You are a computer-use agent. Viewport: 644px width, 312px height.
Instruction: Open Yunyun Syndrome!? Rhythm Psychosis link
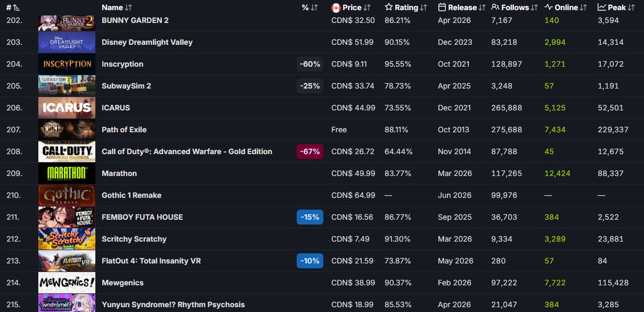tap(174, 305)
